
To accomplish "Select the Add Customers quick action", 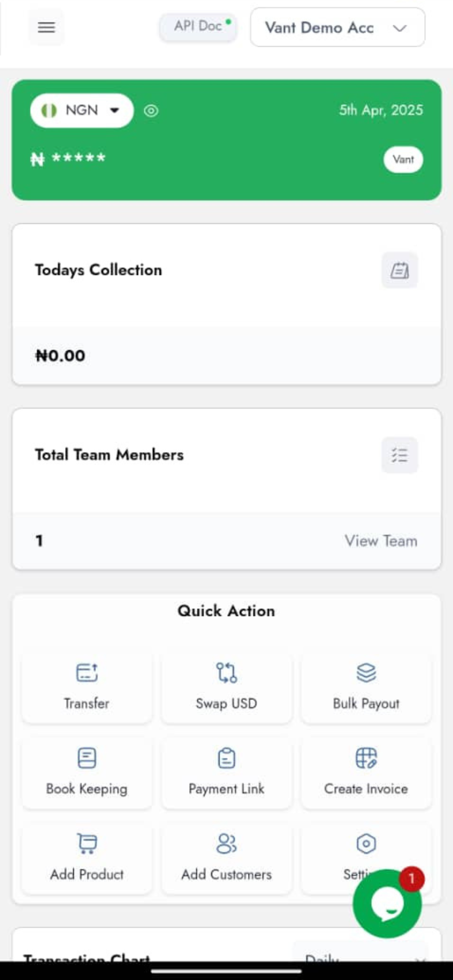I will [x=226, y=857].
